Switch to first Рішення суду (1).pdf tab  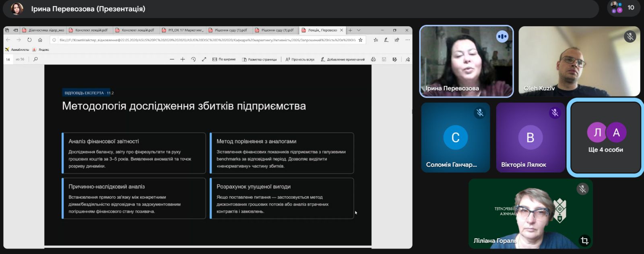pyautogui.click(x=229, y=30)
